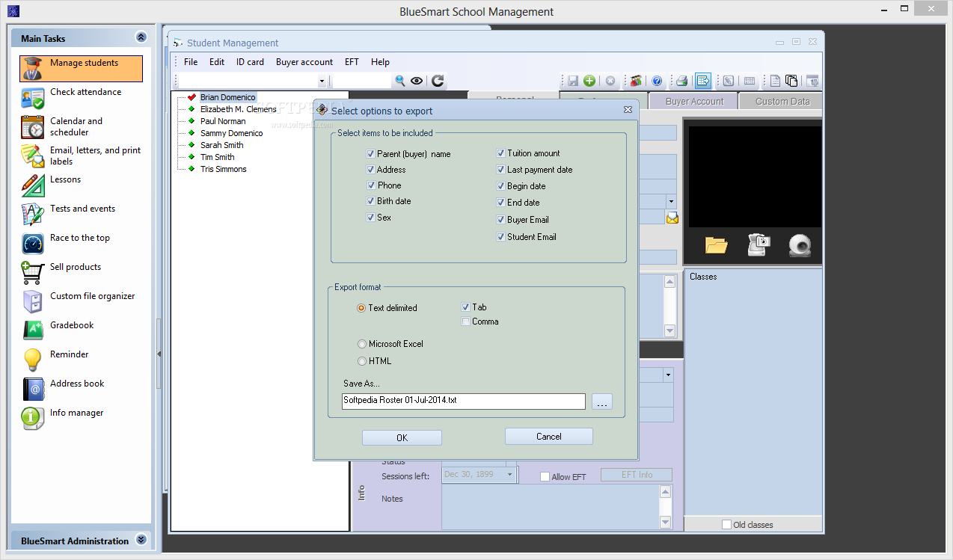
Task: Open Email, letters, and print labels
Action: [81, 156]
